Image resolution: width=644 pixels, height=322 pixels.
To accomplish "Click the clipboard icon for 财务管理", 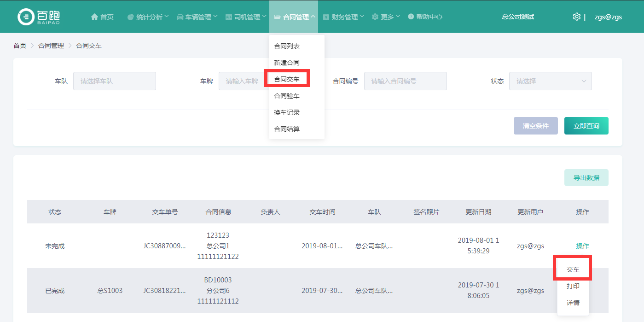I will [326, 17].
